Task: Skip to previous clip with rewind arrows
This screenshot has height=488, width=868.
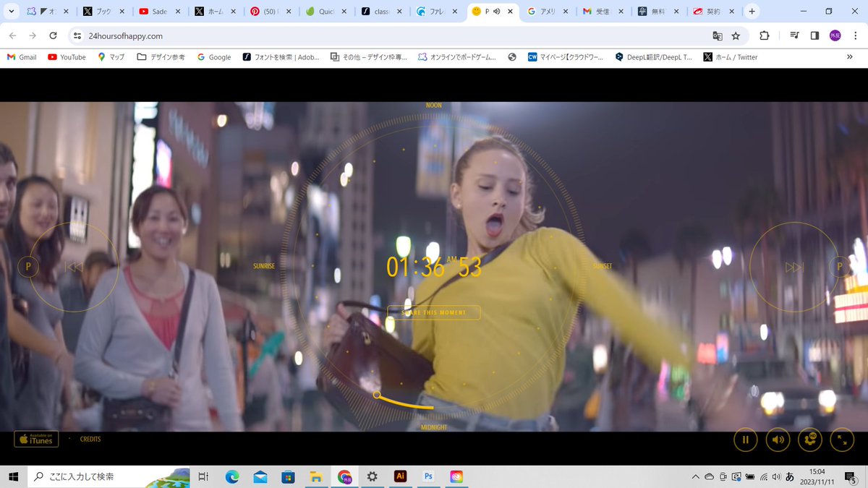Action: click(x=74, y=267)
